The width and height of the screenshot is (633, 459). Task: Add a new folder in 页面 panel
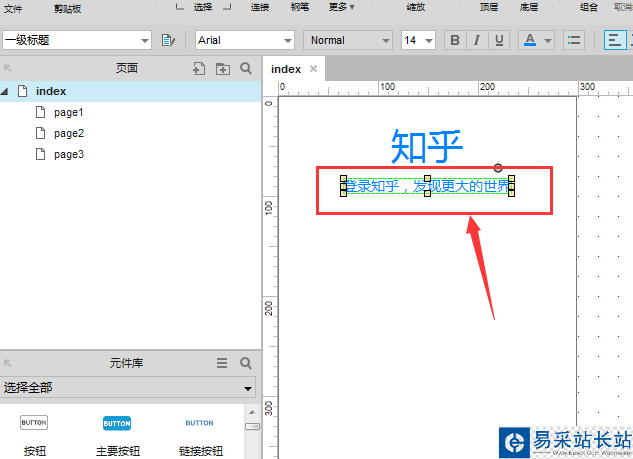tap(222, 69)
